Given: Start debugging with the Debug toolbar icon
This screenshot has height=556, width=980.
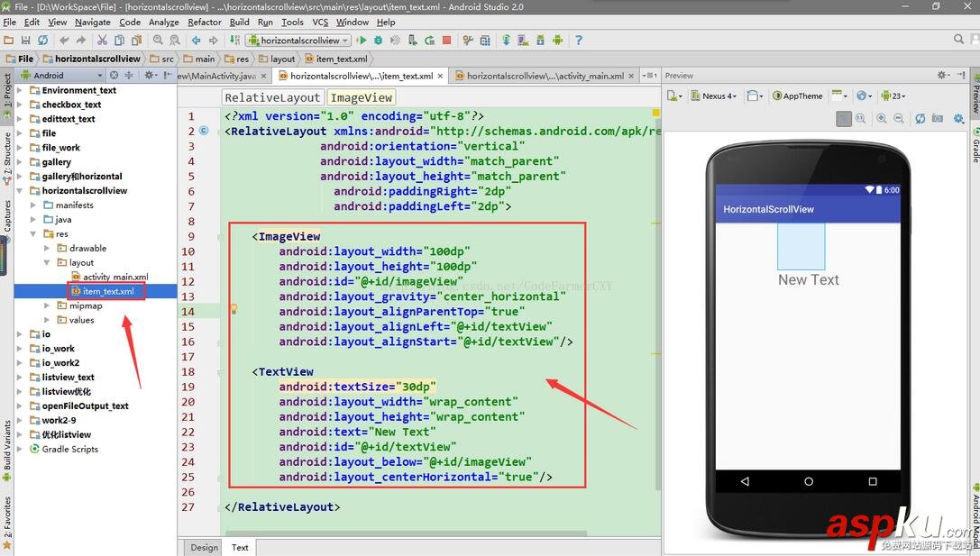Looking at the screenshot, I should (x=377, y=40).
